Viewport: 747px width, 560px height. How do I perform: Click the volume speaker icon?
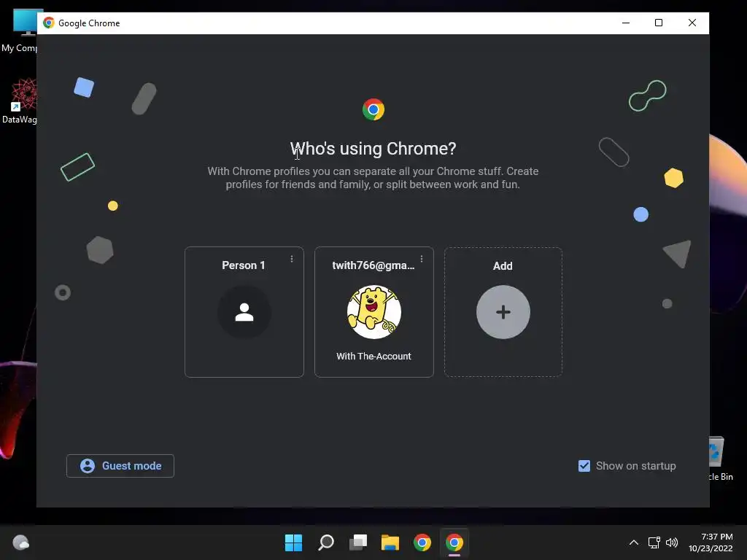(672, 542)
